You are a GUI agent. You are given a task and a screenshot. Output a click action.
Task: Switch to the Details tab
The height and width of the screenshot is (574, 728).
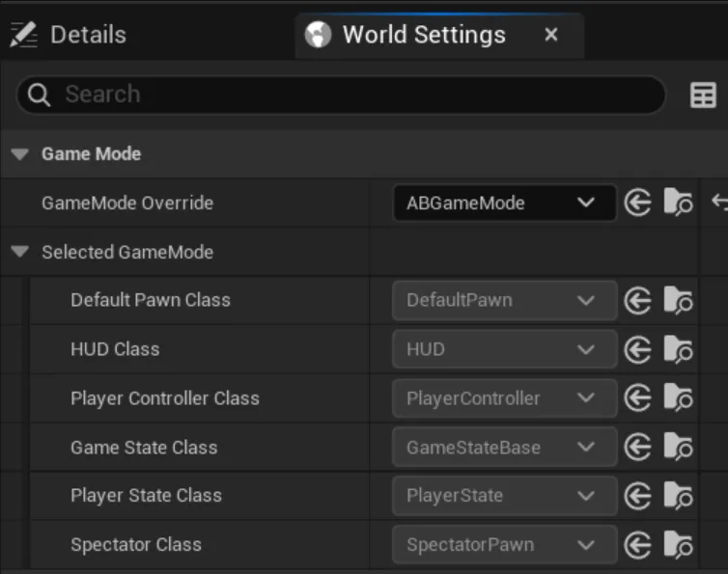pos(70,35)
